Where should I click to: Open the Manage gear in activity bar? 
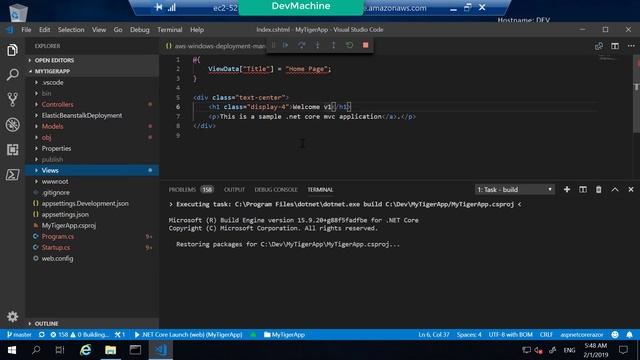click(12, 316)
